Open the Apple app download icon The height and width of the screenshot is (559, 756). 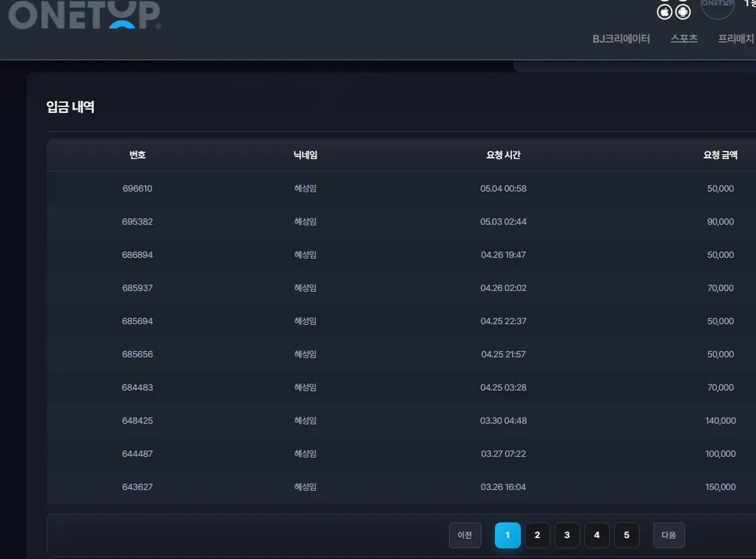(x=665, y=12)
